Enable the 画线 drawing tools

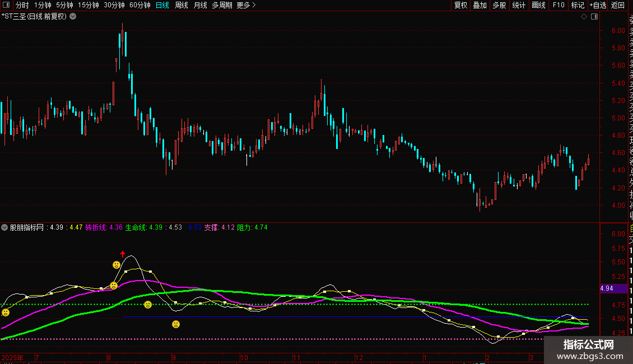(x=538, y=6)
